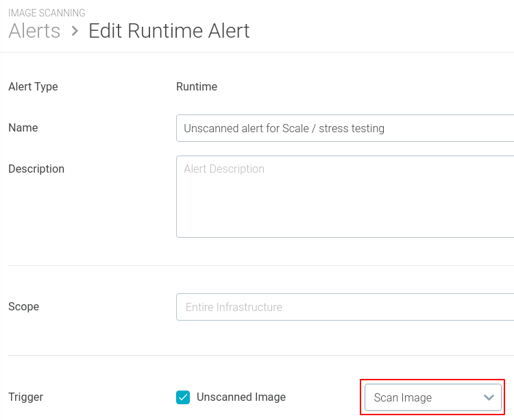Click the breadcrumb chevron after Alerts
This screenshot has width=514, height=420.
(75, 31)
